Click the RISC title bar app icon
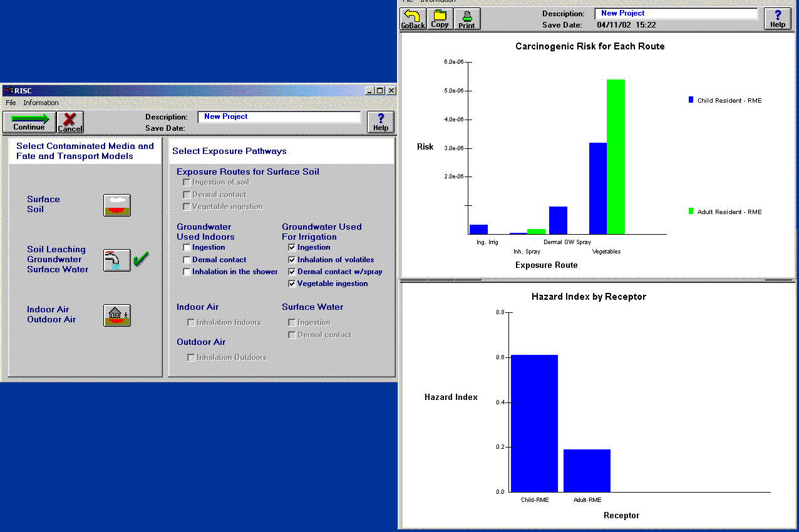 pos(8,91)
